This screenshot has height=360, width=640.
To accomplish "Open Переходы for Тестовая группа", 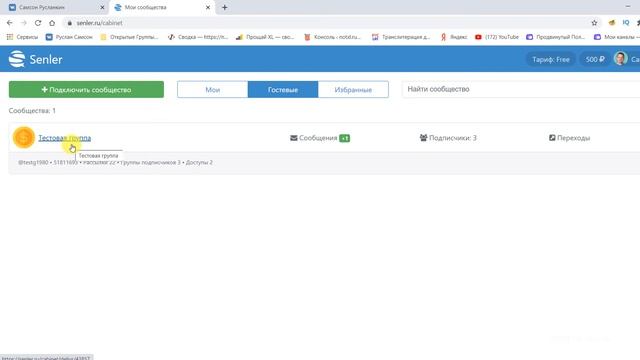I will 569,138.
